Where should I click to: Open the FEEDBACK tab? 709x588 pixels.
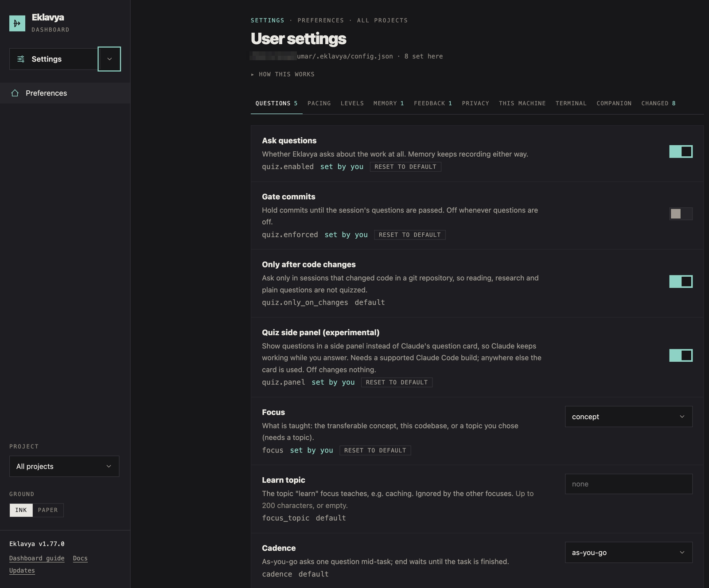coord(433,103)
